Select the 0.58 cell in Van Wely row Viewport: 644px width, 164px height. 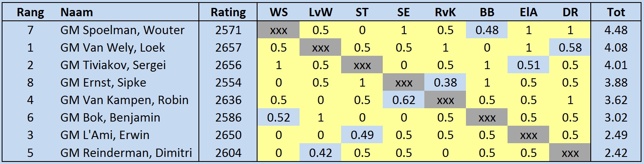pyautogui.click(x=570, y=47)
